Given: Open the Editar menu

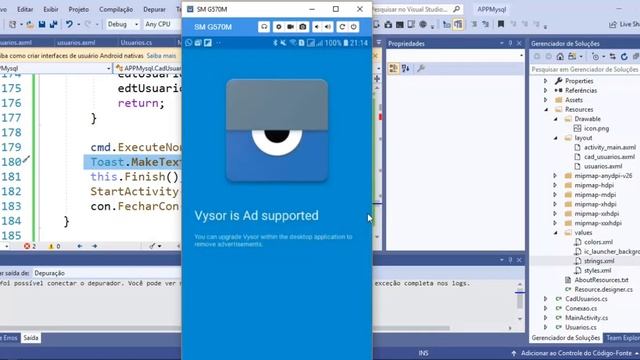Looking at the screenshot, I should 25,9.
